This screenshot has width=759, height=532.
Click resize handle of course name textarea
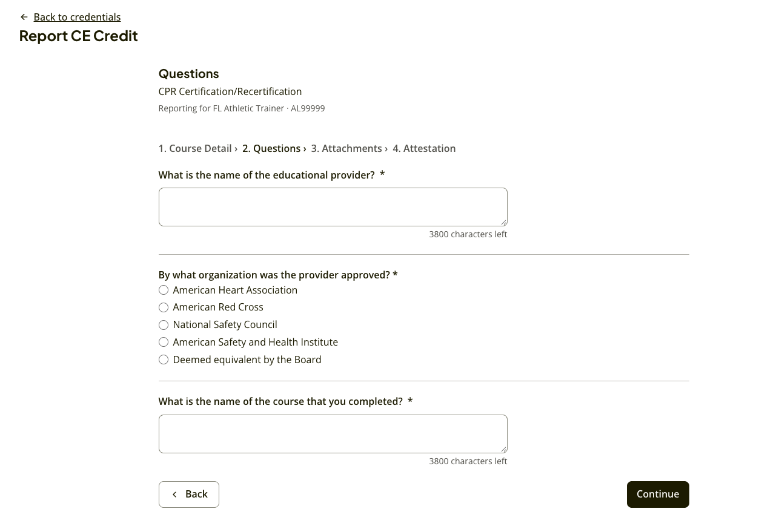click(x=503, y=449)
